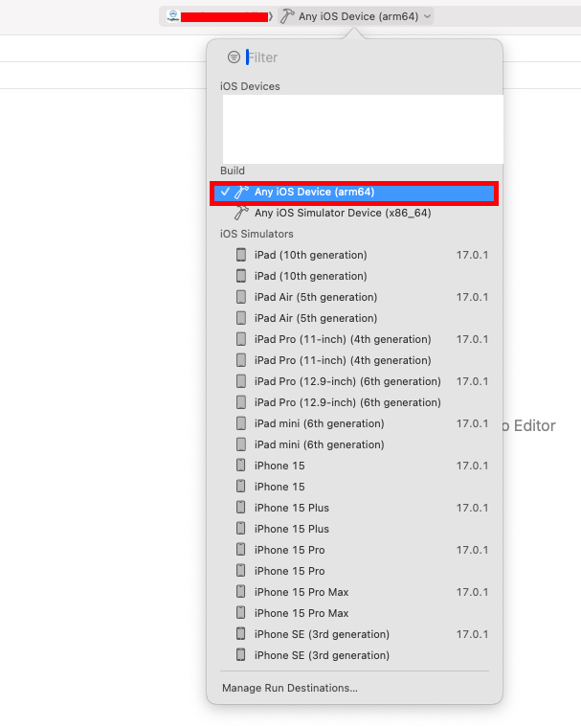Click the device icon of iPad Pro (12.9-inch) 17.0.1
581x728 pixels.
click(241, 381)
